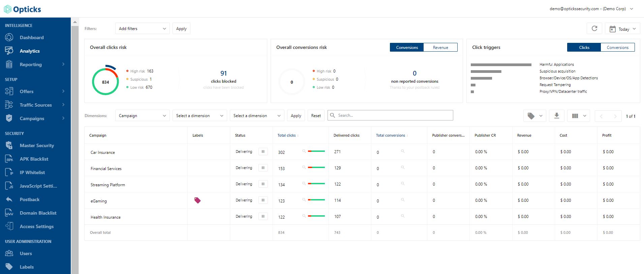Click the refresh icon near date selector
Viewport: 644px width, 274px height.
click(594, 29)
